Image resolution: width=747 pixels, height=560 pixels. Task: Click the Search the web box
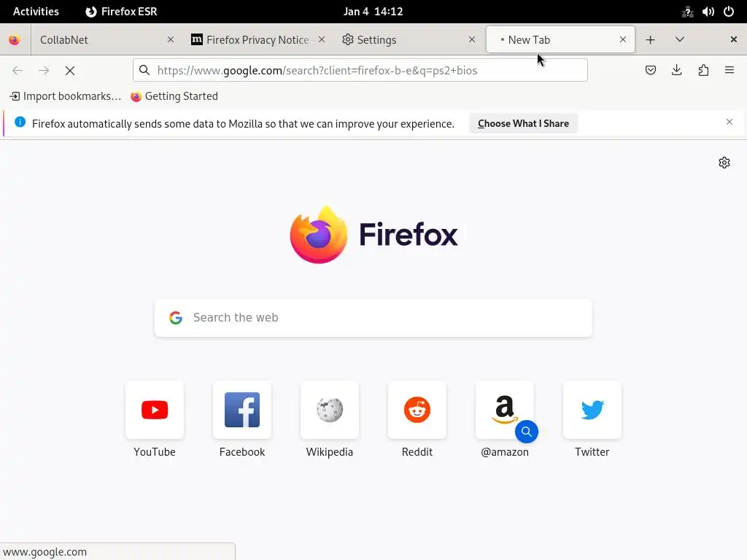coord(373,318)
